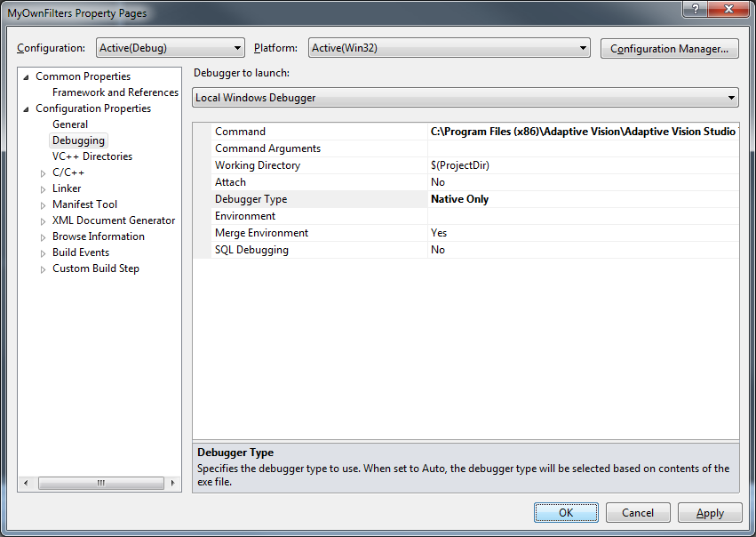Select the Working Directory property row

258,165
